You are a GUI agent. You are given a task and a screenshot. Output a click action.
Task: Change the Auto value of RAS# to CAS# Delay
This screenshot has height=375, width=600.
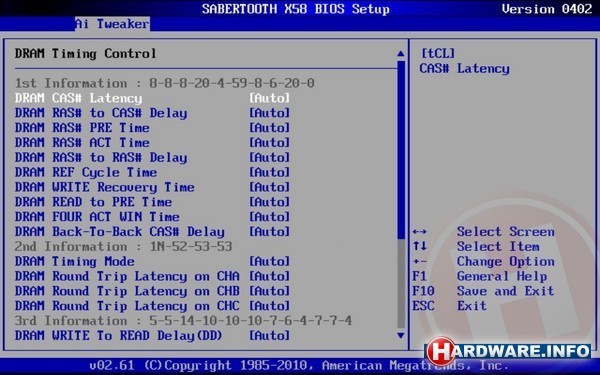pyautogui.click(x=269, y=113)
